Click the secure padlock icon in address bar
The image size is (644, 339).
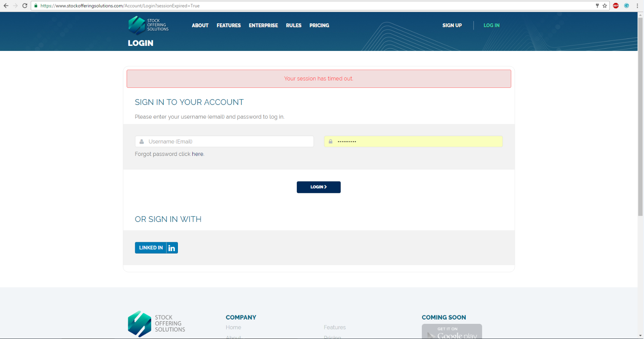coord(36,6)
